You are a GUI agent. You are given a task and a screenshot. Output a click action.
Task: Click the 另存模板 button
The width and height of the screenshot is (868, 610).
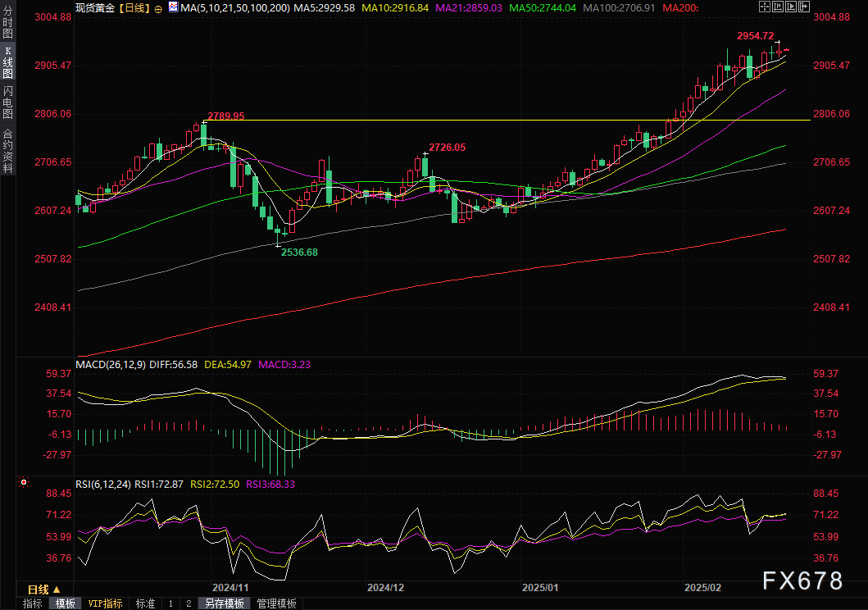(x=225, y=603)
